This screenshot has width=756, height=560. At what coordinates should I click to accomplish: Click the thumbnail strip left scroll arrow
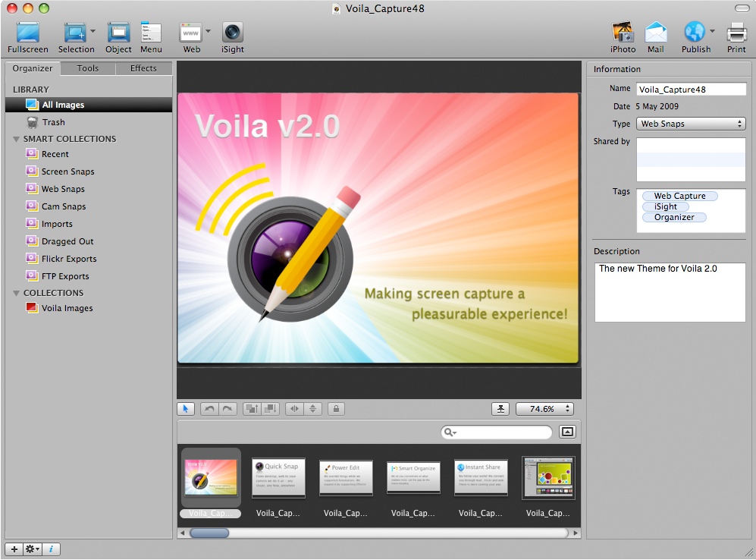tap(182, 533)
